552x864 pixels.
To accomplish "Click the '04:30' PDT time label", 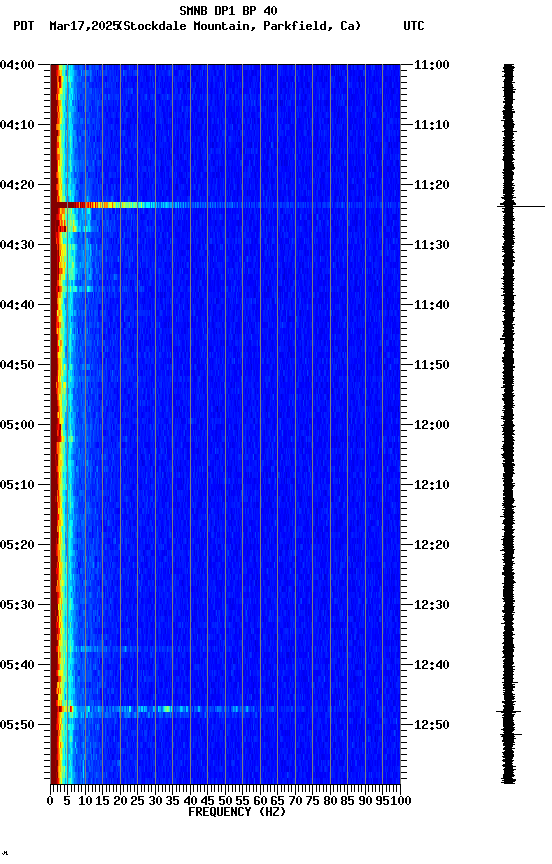I will tap(17, 245).
